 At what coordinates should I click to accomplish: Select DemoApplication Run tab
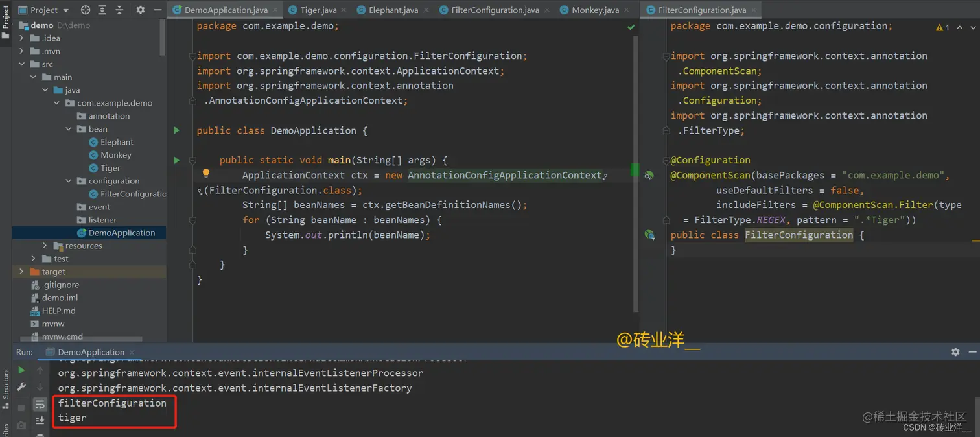point(91,352)
